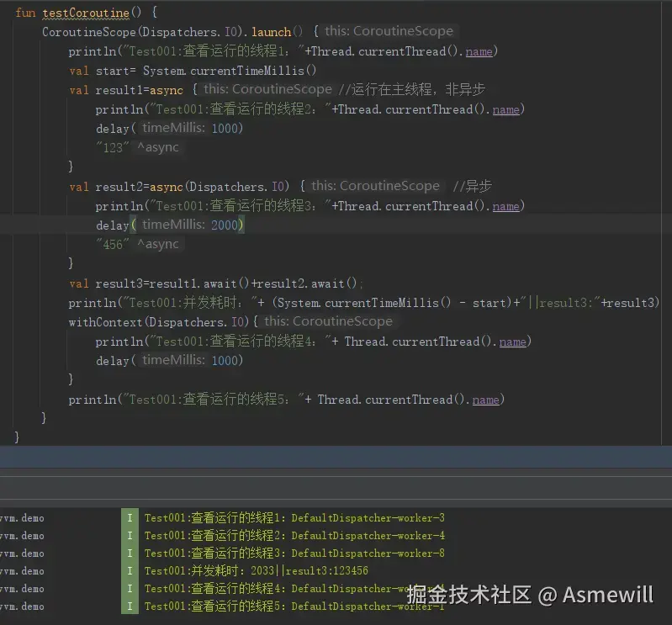Click the comment 运行在主线程，非异步
Image resolution: width=672 pixels, height=625 pixels.
412,89
